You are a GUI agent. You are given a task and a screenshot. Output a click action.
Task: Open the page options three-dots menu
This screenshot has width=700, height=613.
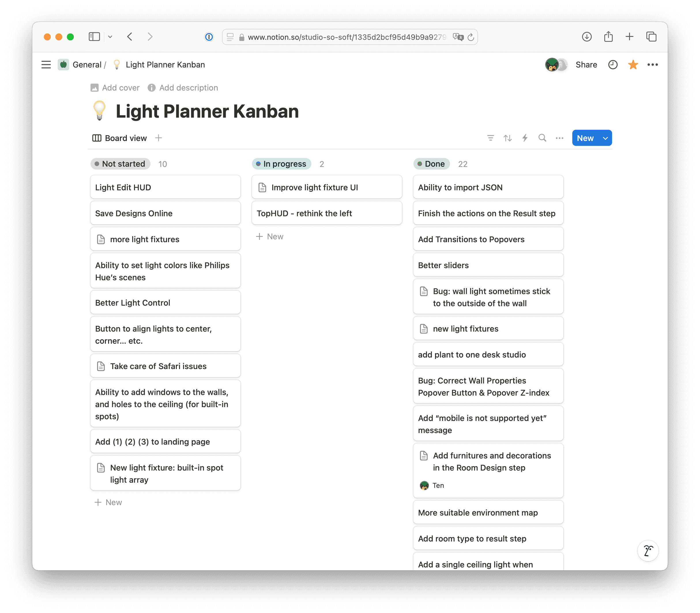coord(652,65)
